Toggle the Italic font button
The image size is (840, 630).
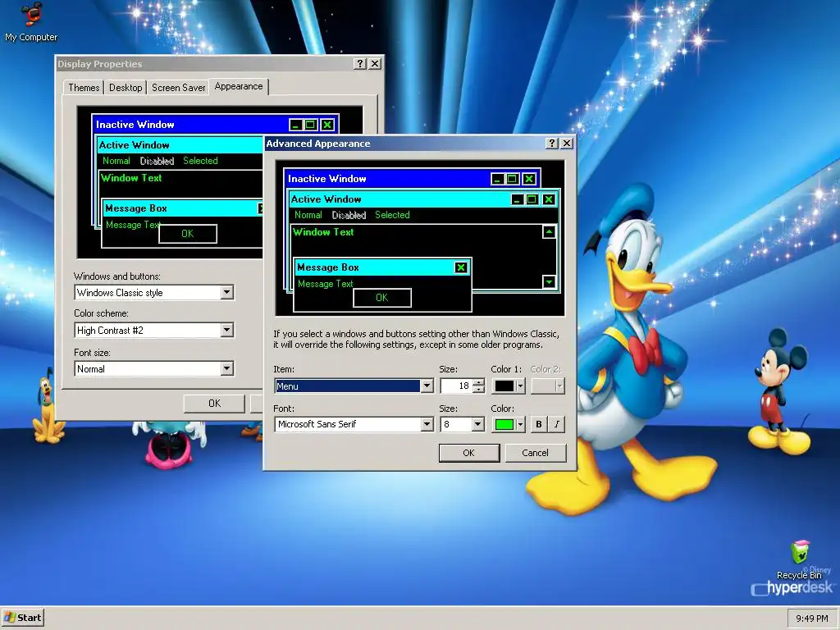[x=557, y=424]
